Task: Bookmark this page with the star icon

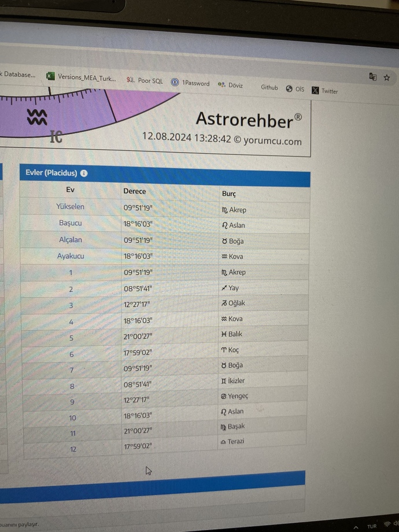Action: pos(387,77)
